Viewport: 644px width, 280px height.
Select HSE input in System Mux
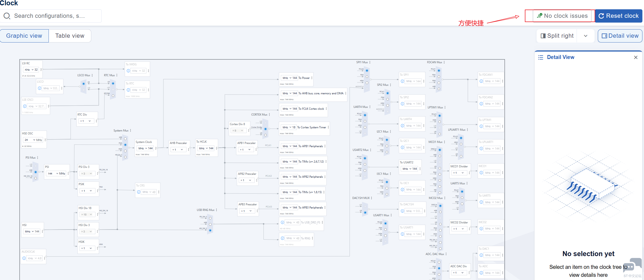125,139
